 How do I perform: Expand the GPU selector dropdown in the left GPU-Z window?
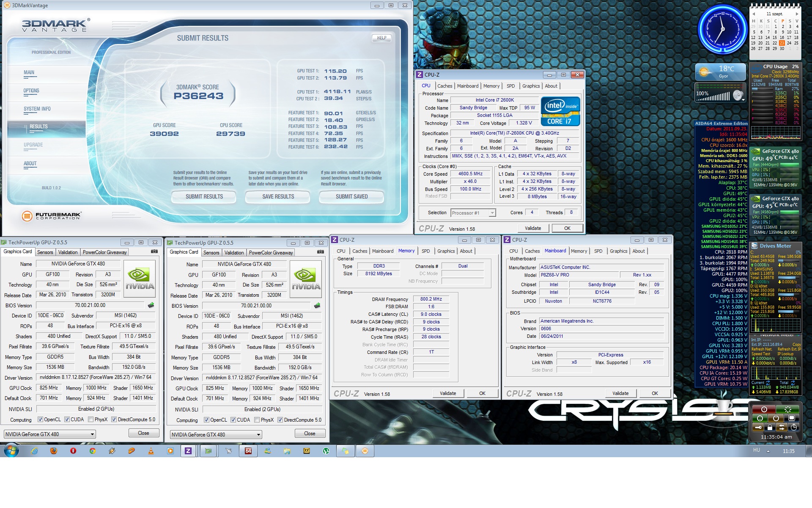click(92, 434)
